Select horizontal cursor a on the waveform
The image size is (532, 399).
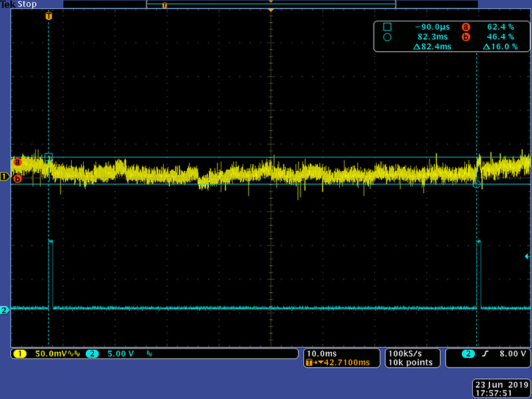(18, 162)
